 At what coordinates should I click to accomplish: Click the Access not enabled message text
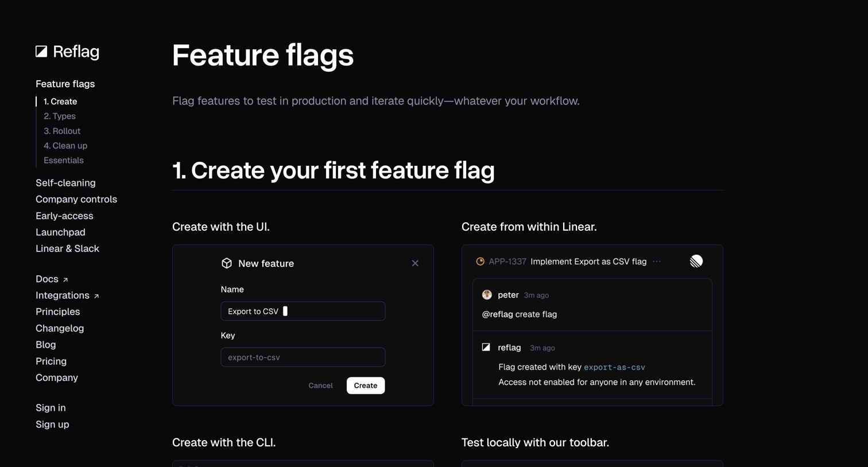click(597, 382)
